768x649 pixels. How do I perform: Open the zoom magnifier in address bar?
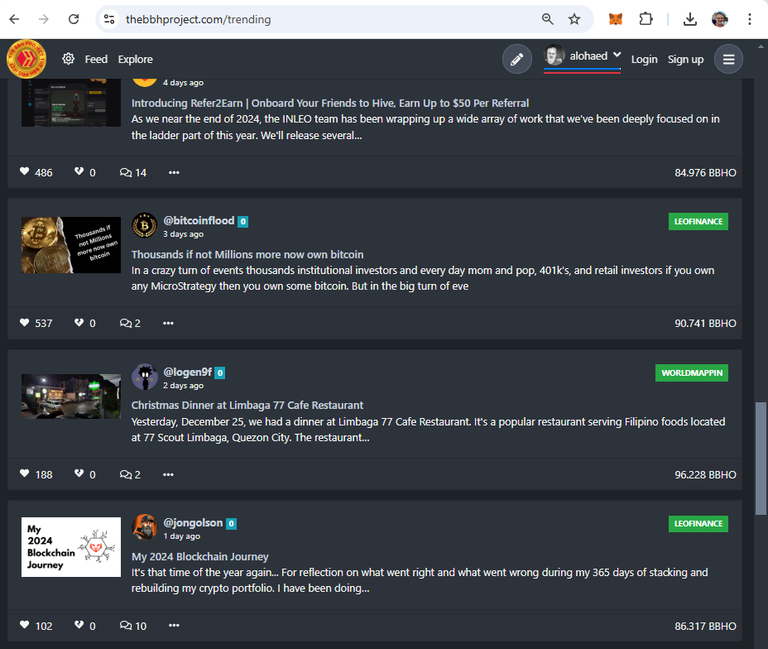(x=548, y=19)
